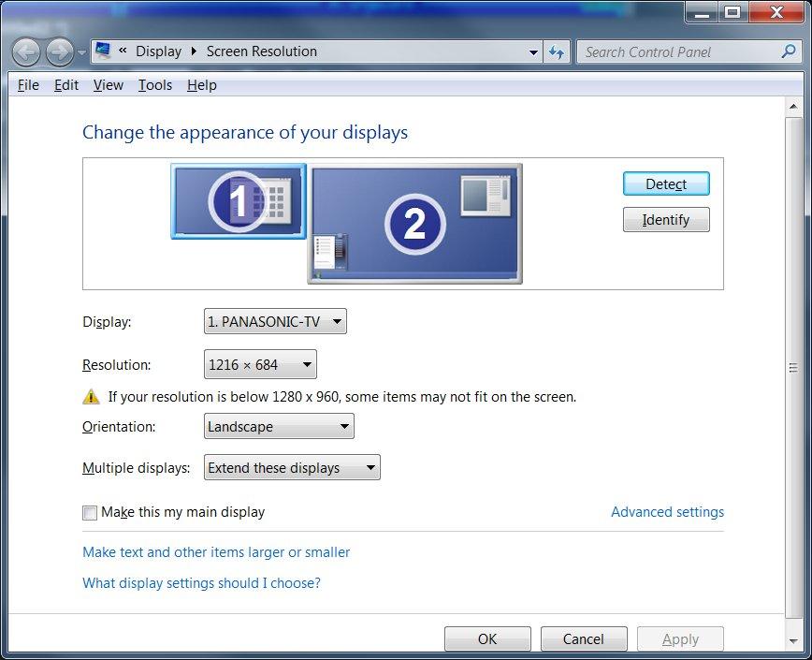Select monitor 2 thumbnail
Image resolution: width=812 pixels, height=660 pixels.
pos(414,224)
